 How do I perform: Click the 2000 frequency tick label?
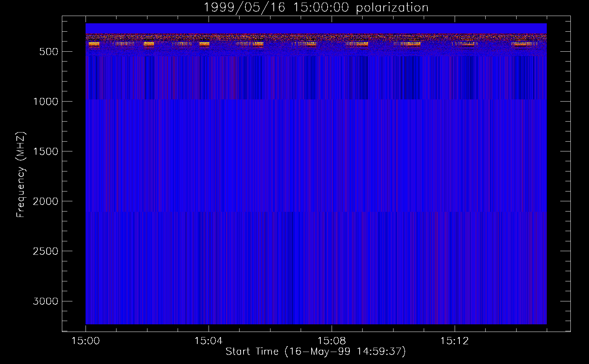46,201
